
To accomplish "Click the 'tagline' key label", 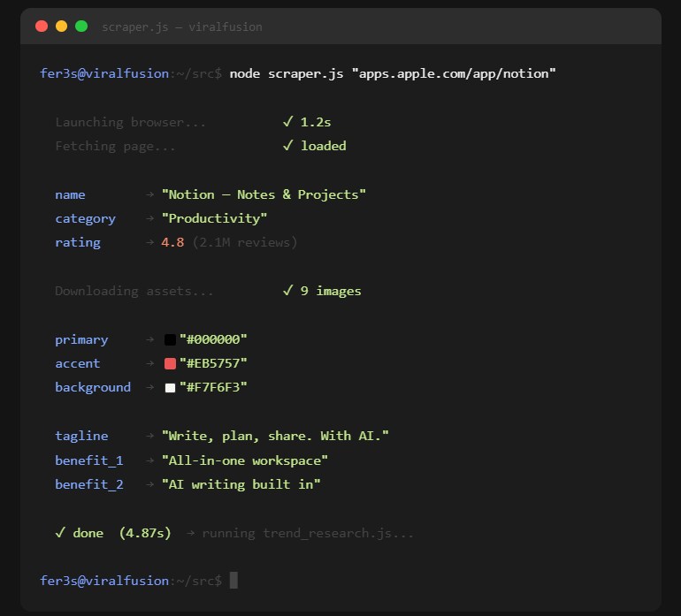I will point(81,437).
